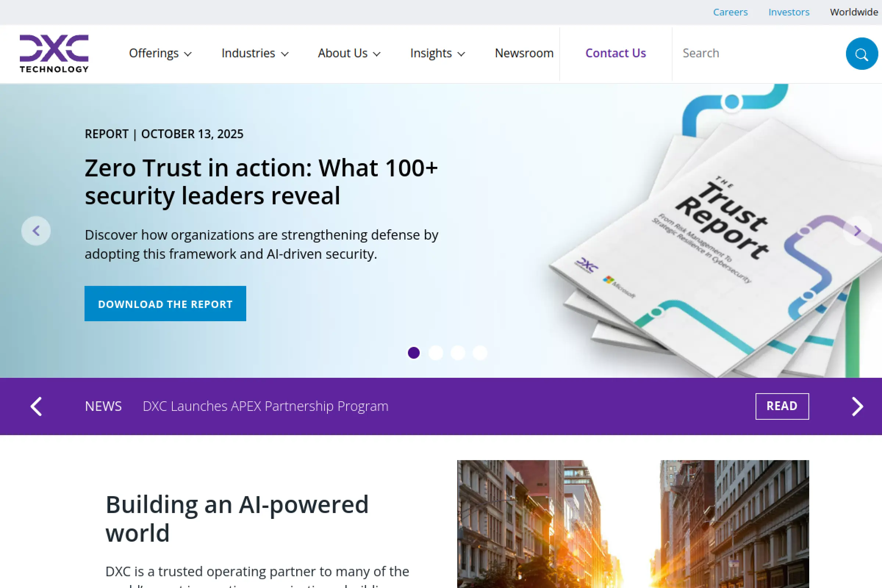Show next news ticker item
This screenshot has height=588, width=882.
(857, 406)
